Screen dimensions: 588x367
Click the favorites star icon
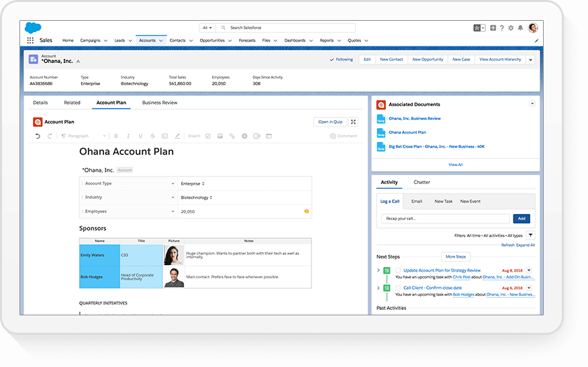pos(477,28)
